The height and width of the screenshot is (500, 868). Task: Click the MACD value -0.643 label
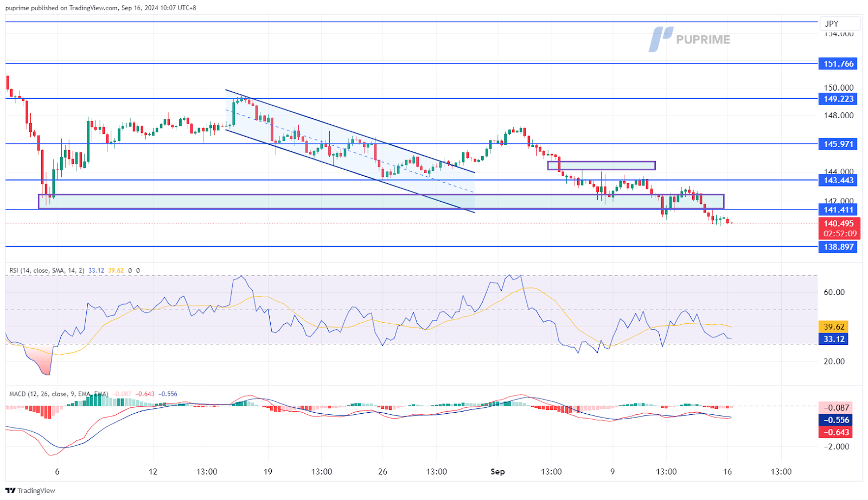tap(836, 432)
